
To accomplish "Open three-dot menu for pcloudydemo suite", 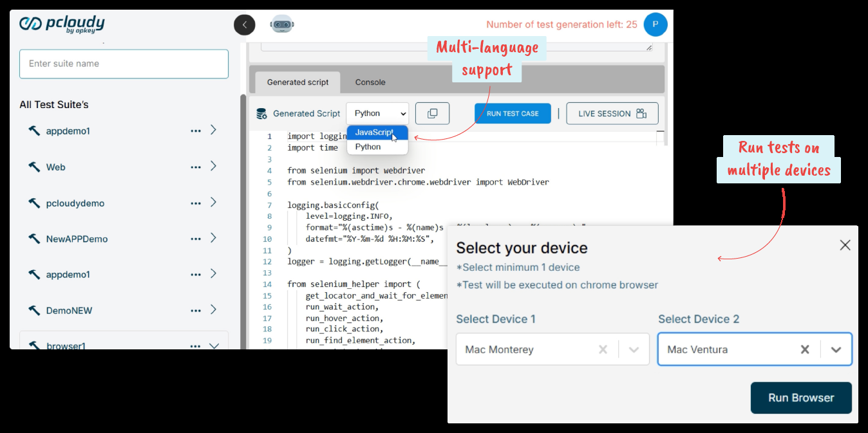I will click(x=196, y=203).
